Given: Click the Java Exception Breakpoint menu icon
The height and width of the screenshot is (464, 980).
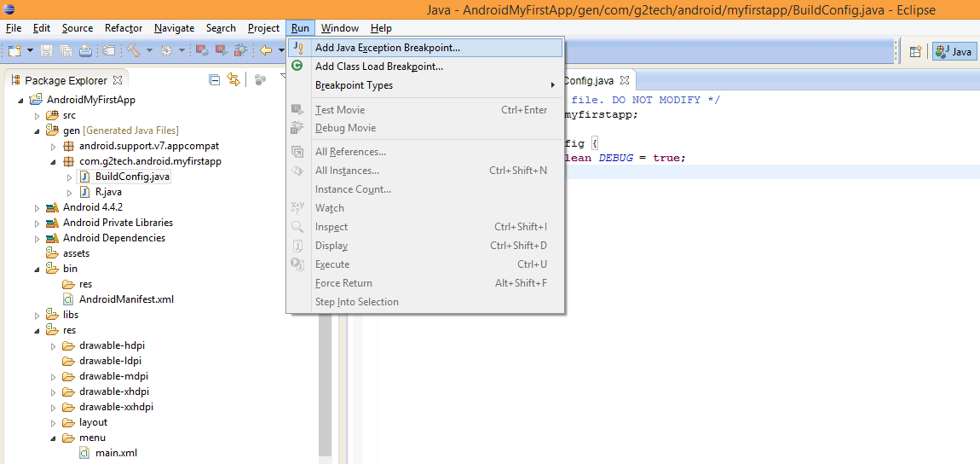Looking at the screenshot, I should [x=297, y=48].
